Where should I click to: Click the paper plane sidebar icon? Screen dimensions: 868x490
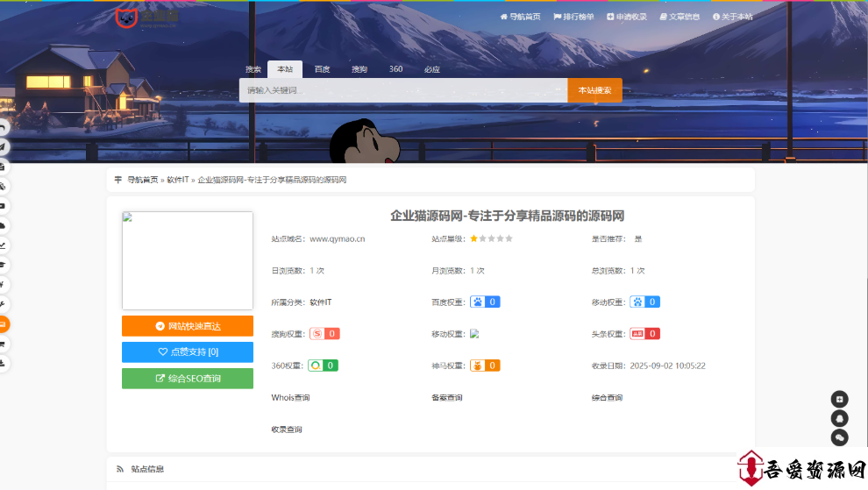pyautogui.click(x=4, y=146)
